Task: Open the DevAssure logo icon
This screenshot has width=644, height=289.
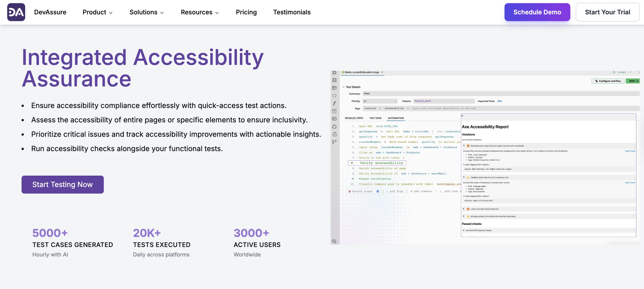Action: 16,12
